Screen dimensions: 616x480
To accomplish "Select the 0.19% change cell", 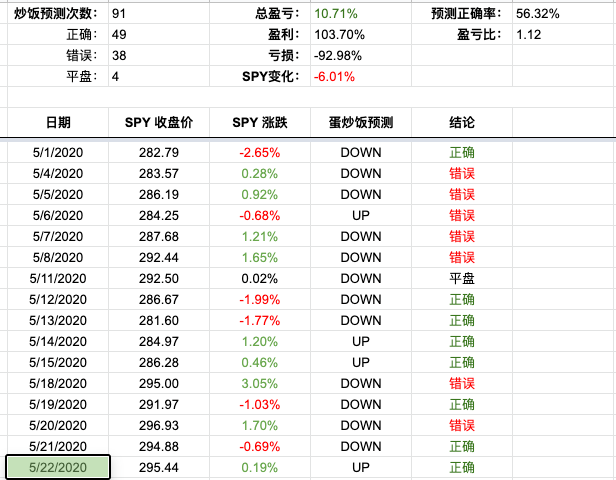I will tap(260, 467).
